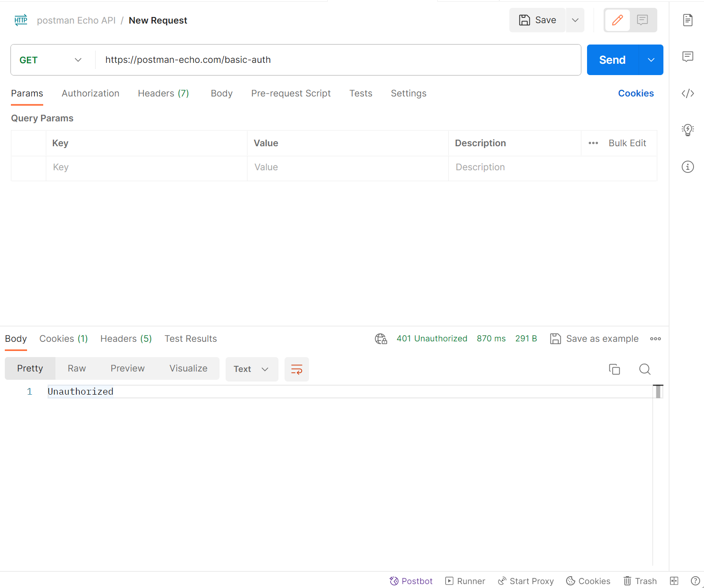The height and width of the screenshot is (588, 704).
Task: Search the response with magnifier icon
Action: [645, 369]
